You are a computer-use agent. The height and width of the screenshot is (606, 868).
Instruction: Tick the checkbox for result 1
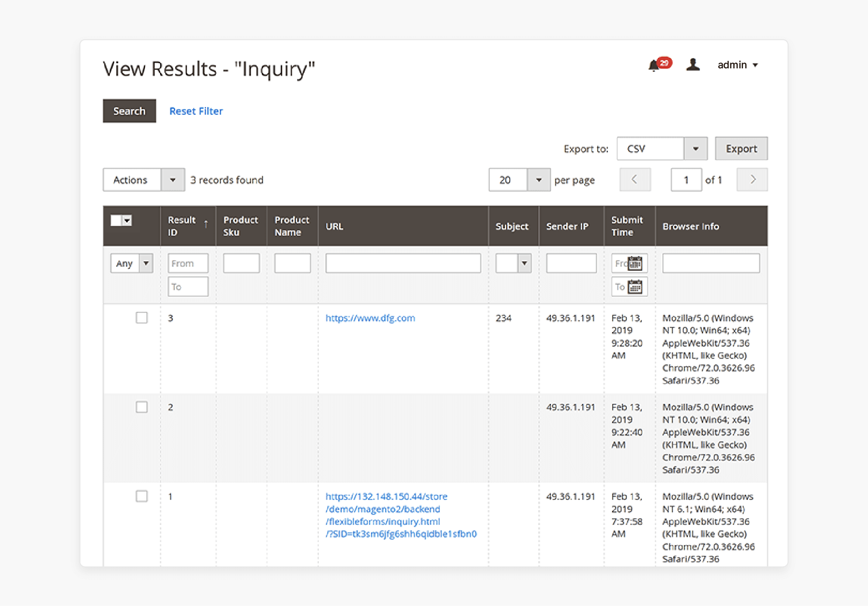(142, 496)
